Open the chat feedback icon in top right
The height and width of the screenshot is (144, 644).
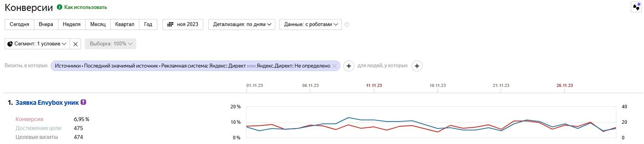pyautogui.click(x=636, y=7)
